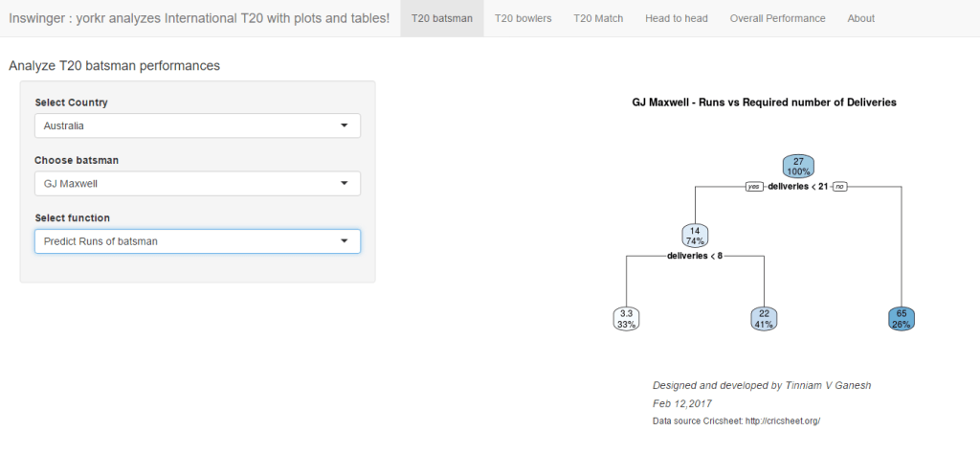Click the Inswinger app title

pyautogui.click(x=199, y=18)
